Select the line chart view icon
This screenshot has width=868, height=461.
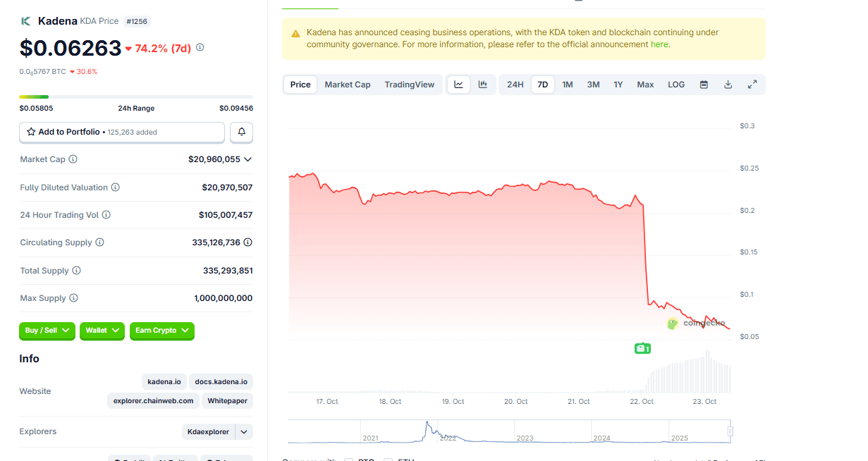click(x=458, y=85)
